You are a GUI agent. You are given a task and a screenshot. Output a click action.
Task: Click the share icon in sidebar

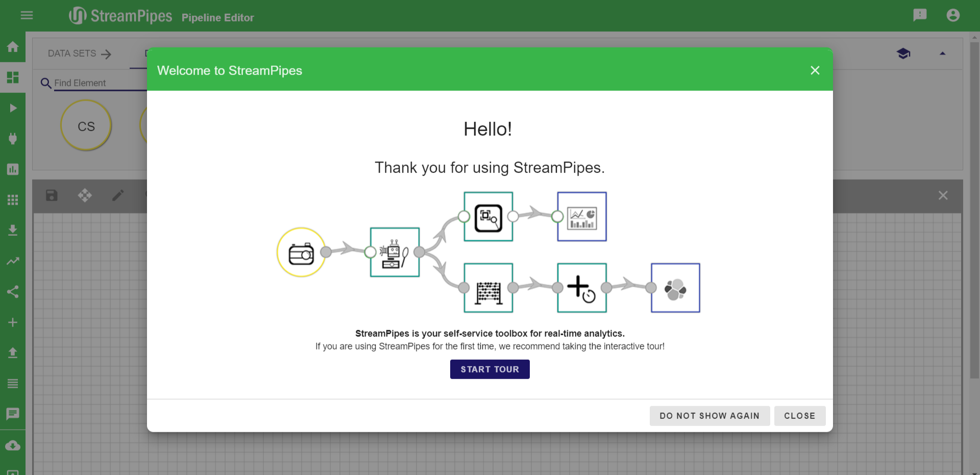[13, 292]
